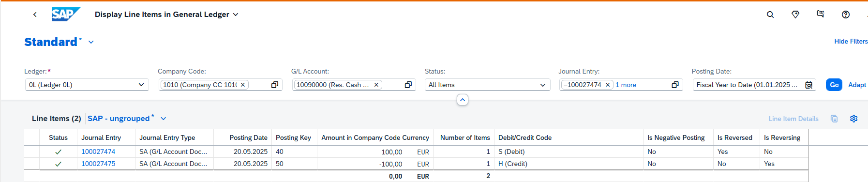Open value help for Company Code

click(275, 85)
